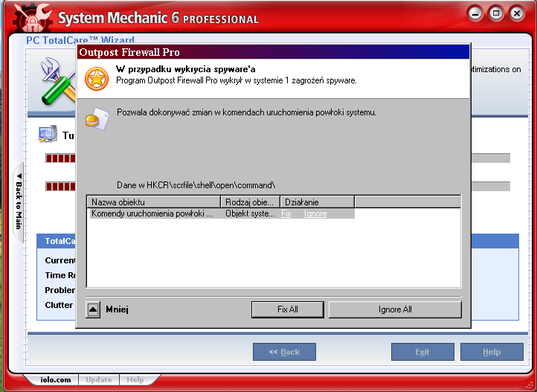The image size is (537, 392).
Task: Open the Help tab at the bottom
Action: [x=135, y=379]
